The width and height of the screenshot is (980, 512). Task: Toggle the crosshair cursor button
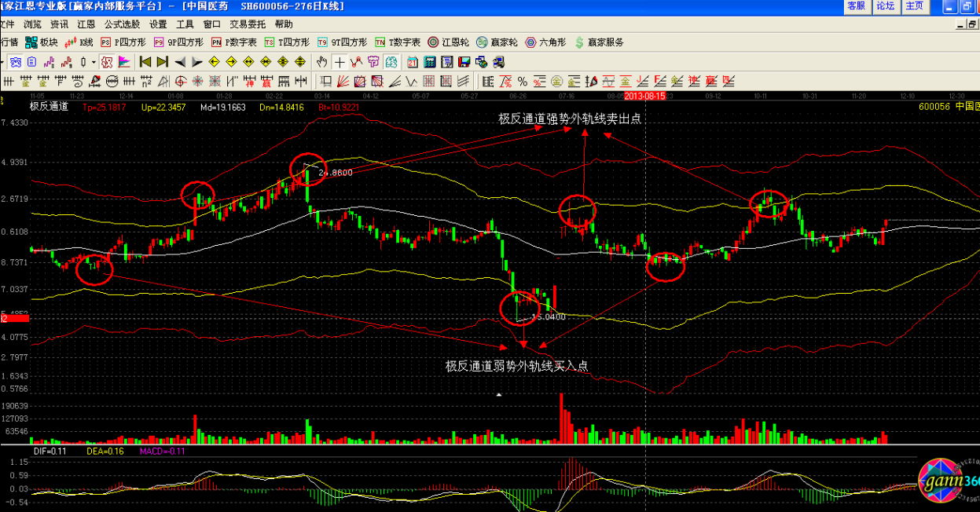339,62
